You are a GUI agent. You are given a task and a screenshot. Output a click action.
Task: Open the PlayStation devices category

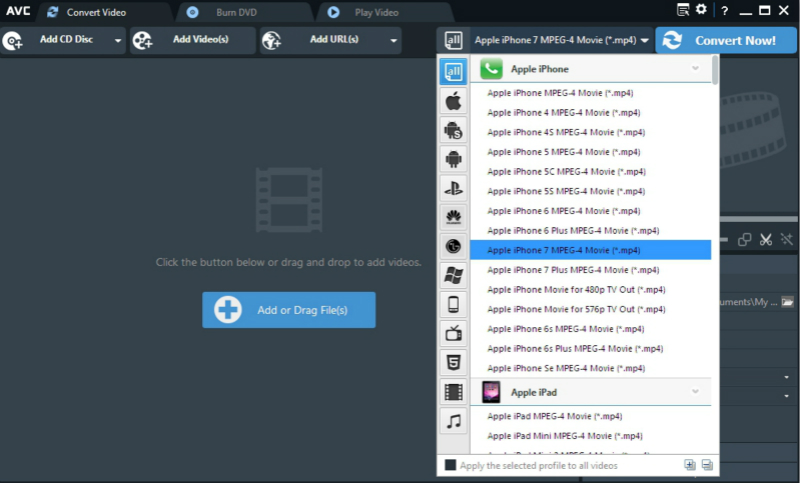click(453, 188)
